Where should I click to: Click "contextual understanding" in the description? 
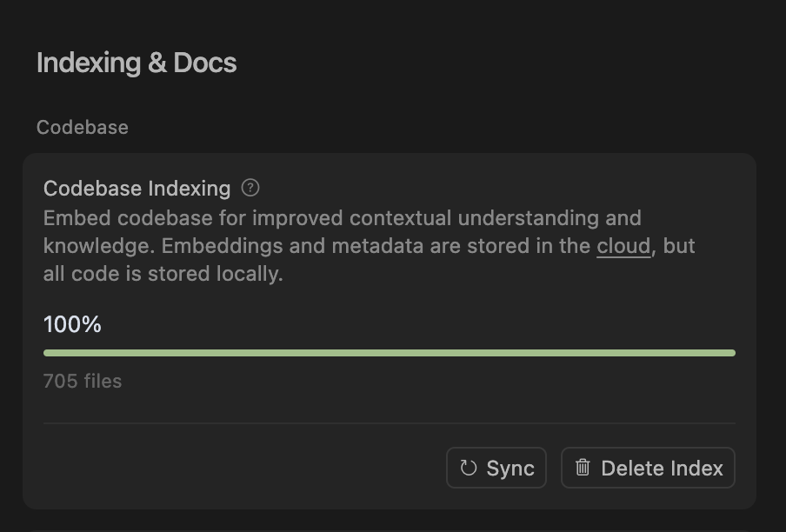pyautogui.click(x=474, y=218)
